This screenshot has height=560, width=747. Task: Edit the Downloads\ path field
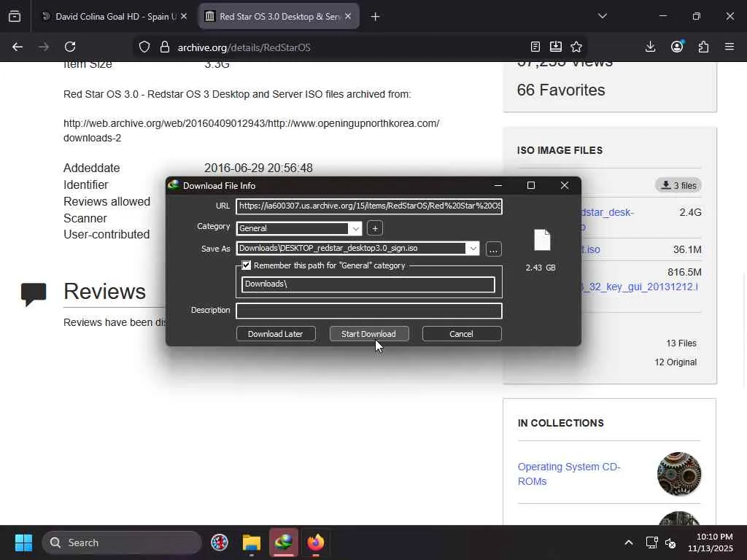[x=368, y=284]
